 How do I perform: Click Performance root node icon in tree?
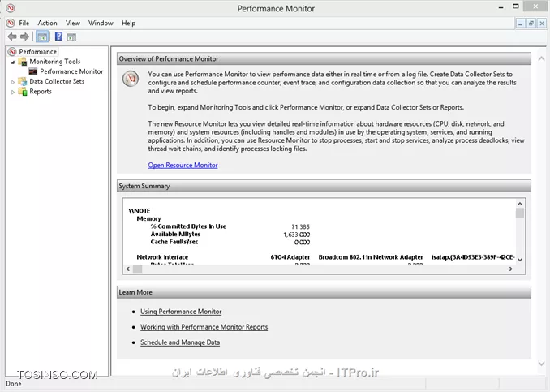(12, 52)
